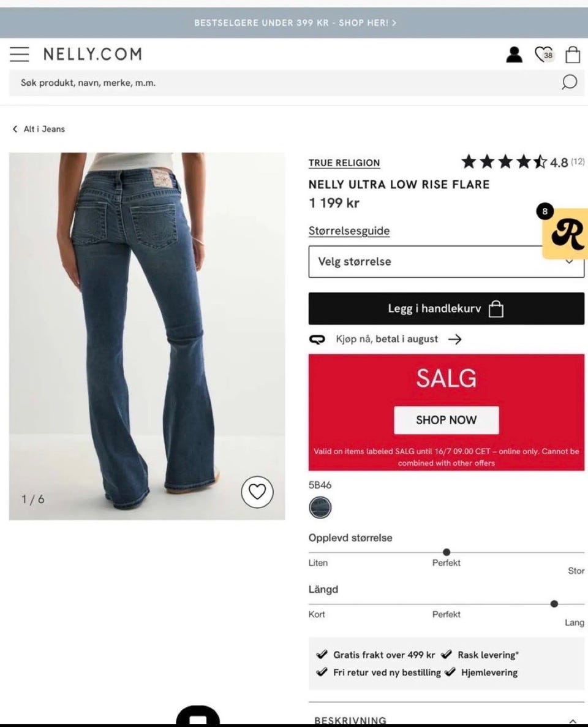Click the search magnifier icon
Image resolution: width=588 pixels, height=727 pixels.
coord(569,82)
